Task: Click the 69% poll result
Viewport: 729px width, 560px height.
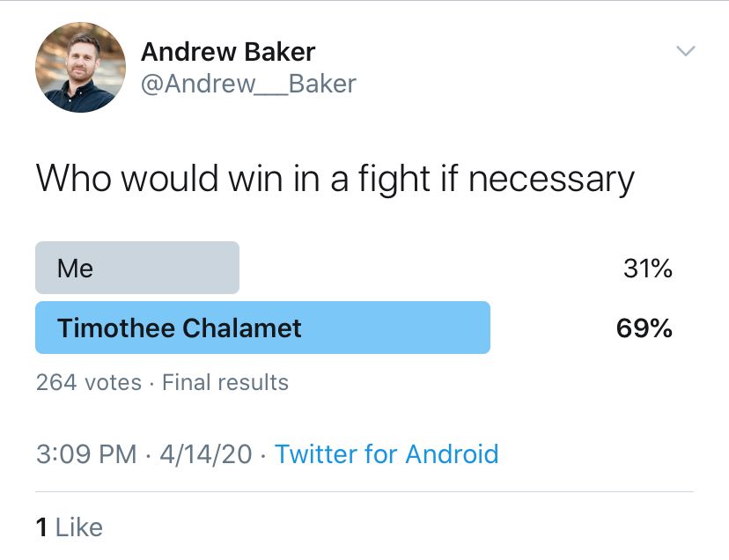Action: click(x=644, y=328)
